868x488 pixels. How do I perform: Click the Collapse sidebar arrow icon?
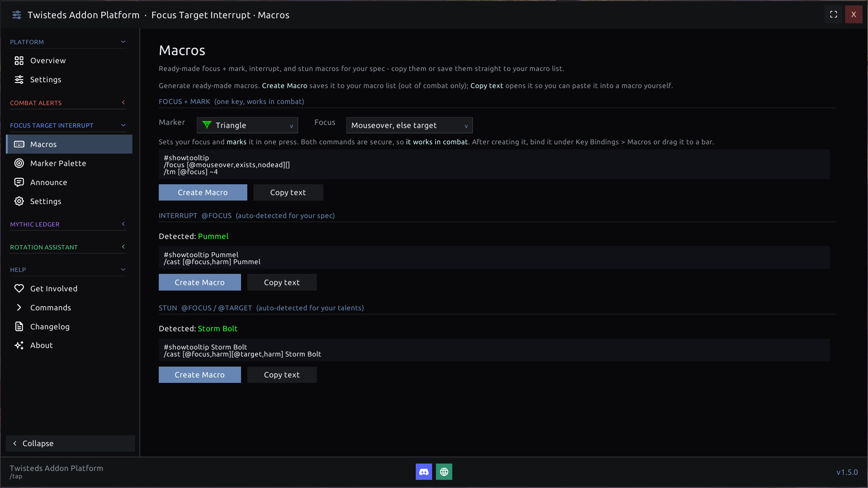[15, 443]
